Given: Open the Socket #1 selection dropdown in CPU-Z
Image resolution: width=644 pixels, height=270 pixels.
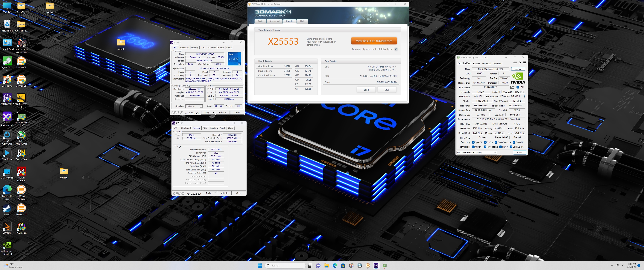Looking at the screenshot, I should coord(194,106).
